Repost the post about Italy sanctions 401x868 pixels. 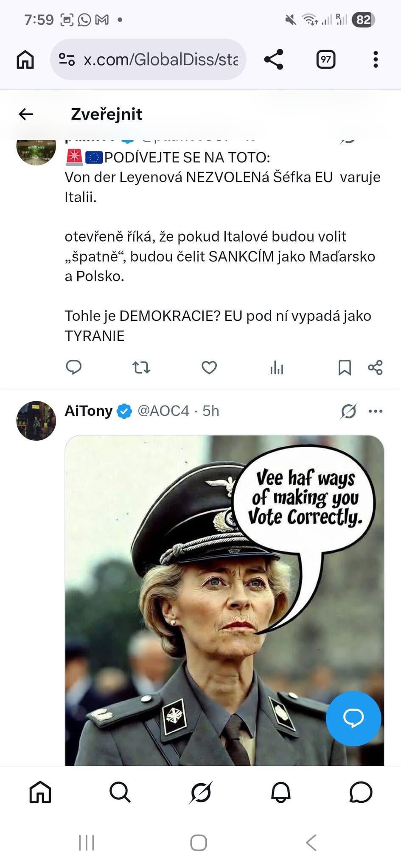tap(141, 367)
